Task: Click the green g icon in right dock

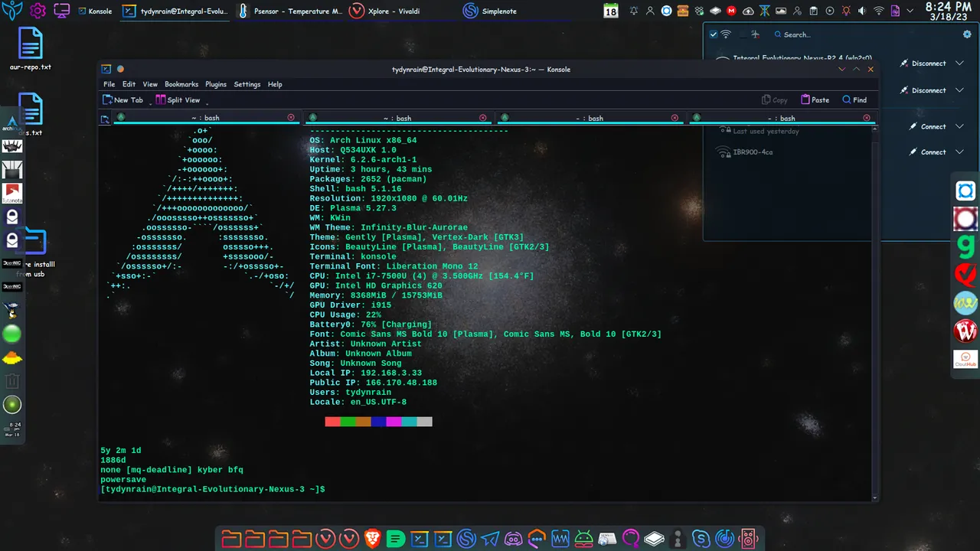Action: tap(966, 246)
